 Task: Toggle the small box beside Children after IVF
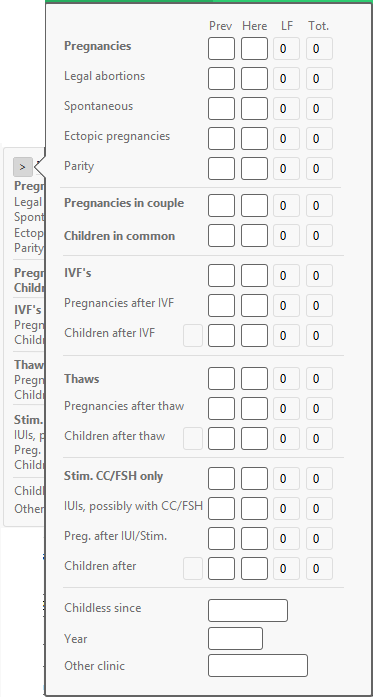click(193, 336)
